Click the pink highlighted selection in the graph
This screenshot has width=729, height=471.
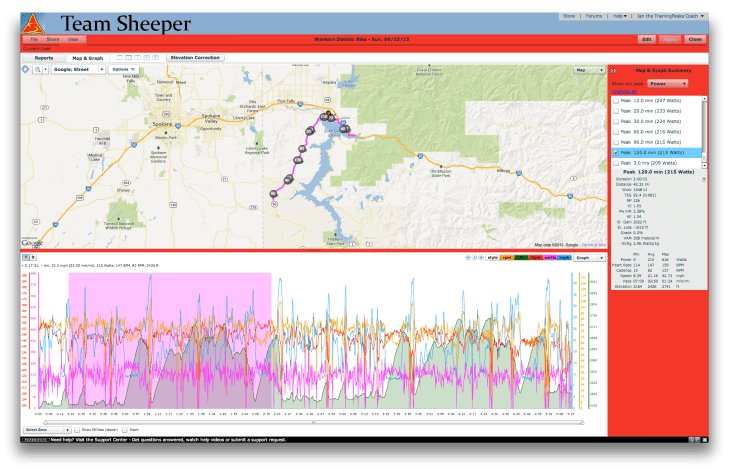tap(170, 340)
